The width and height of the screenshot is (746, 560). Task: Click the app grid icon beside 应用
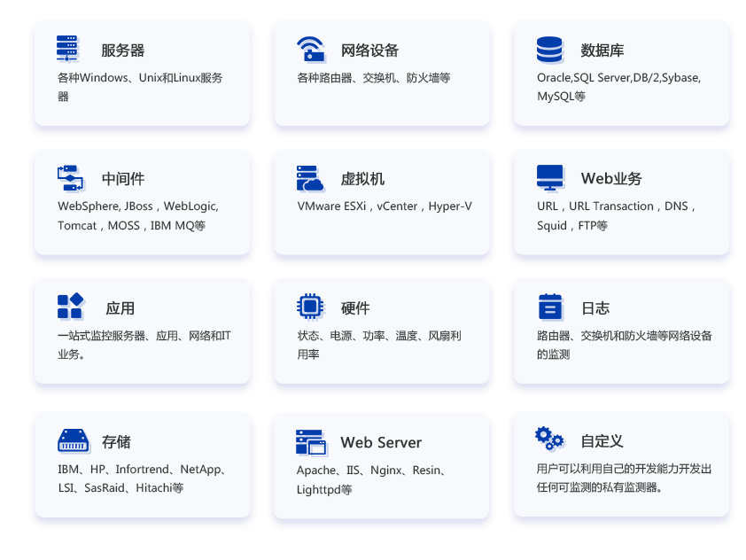[x=70, y=306]
